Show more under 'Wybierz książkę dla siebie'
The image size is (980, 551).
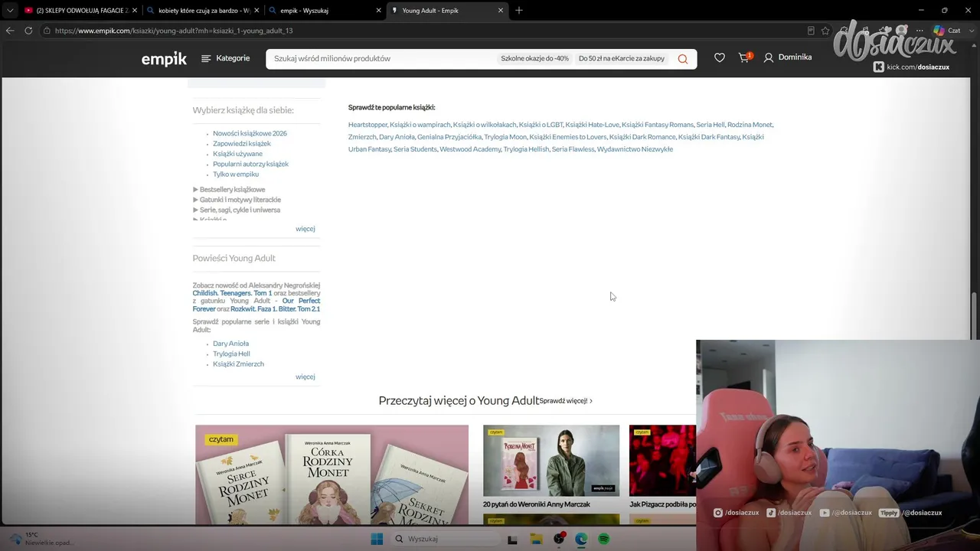305,229
